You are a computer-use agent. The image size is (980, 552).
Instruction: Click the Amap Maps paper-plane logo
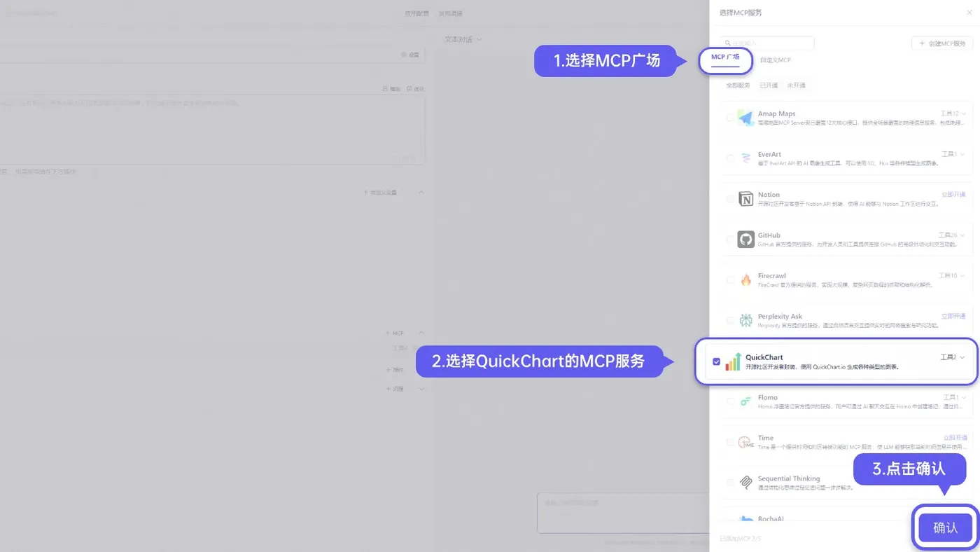point(745,118)
